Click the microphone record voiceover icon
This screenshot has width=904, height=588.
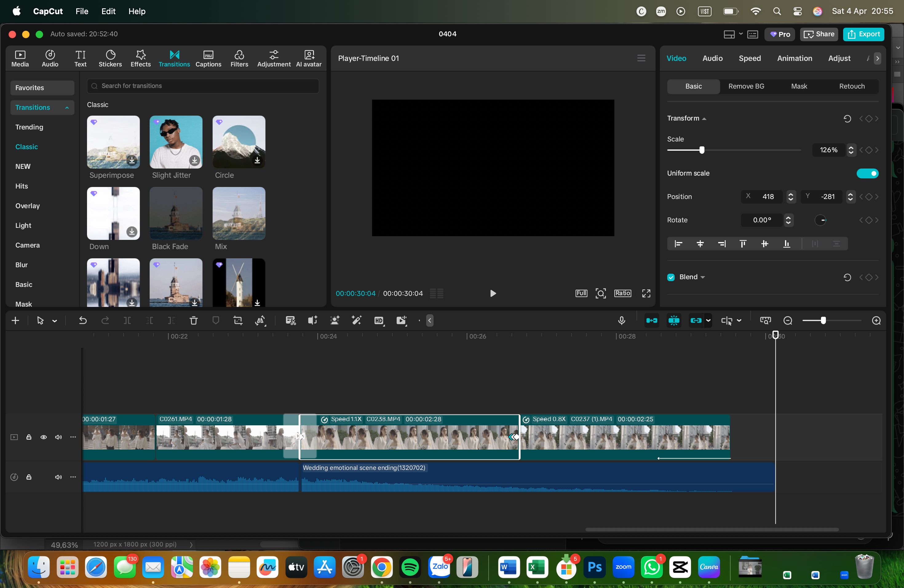coord(621,320)
